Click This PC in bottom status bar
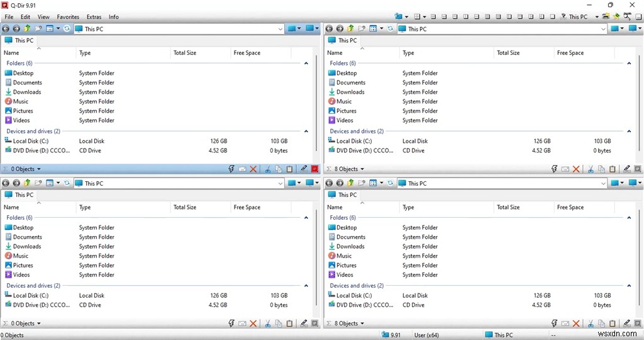This screenshot has height=340, width=644. click(x=499, y=335)
